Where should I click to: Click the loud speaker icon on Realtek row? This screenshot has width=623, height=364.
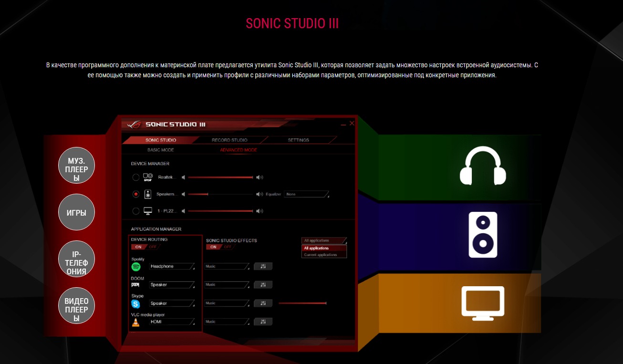260,177
